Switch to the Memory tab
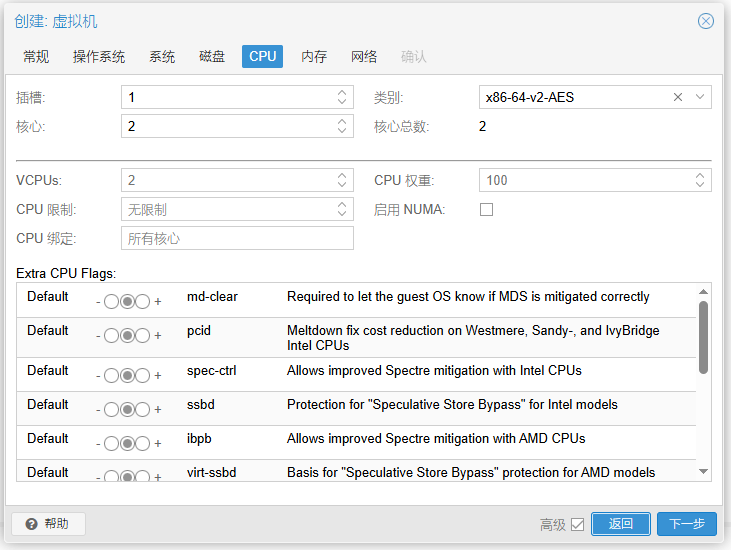The height and width of the screenshot is (550, 731). tap(314, 56)
